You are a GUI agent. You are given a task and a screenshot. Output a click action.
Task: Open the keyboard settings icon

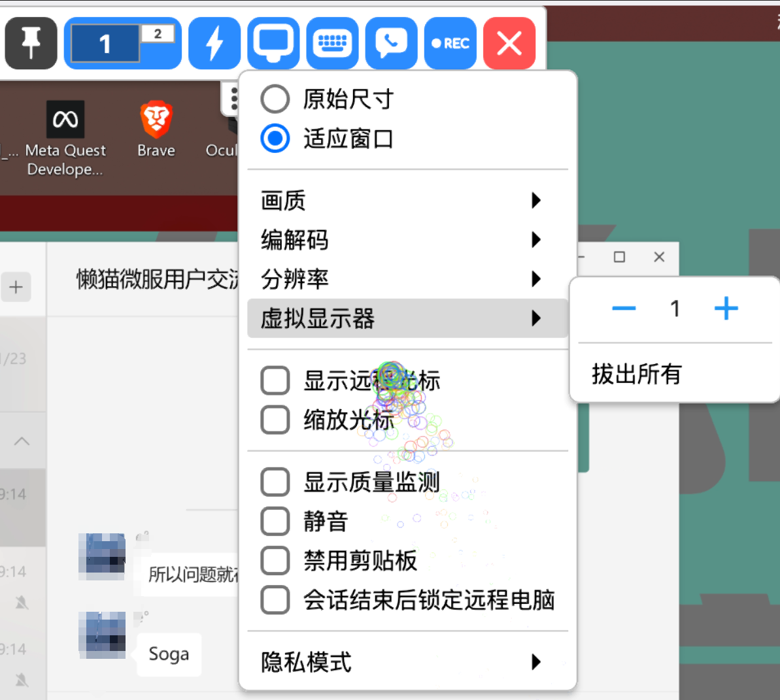(x=332, y=43)
